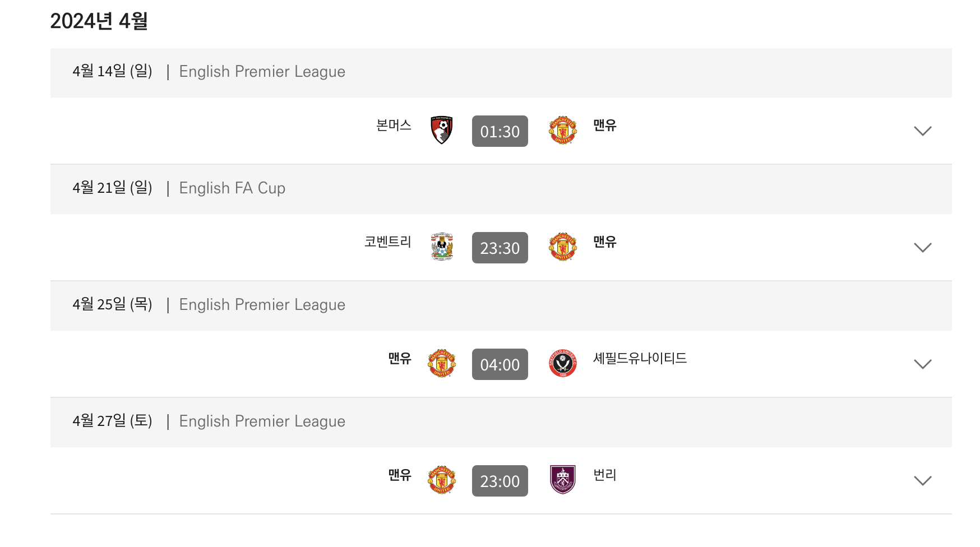The image size is (980, 547).
Task: Click the 코벤트리 team name
Action: pos(388,242)
